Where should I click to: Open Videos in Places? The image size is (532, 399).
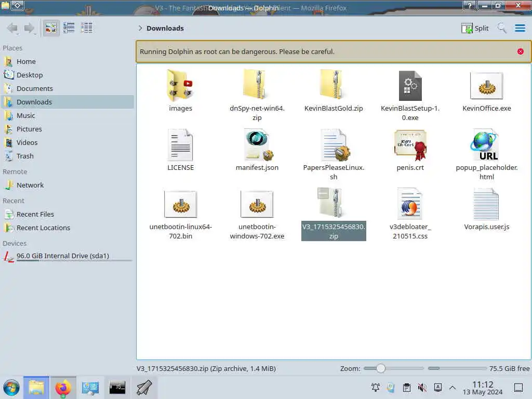coord(67,143)
